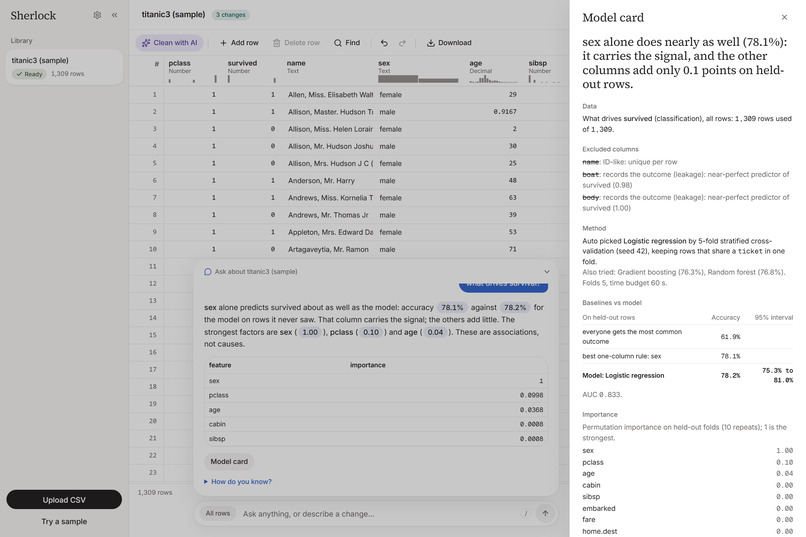Click the Ready status badge

(x=29, y=74)
